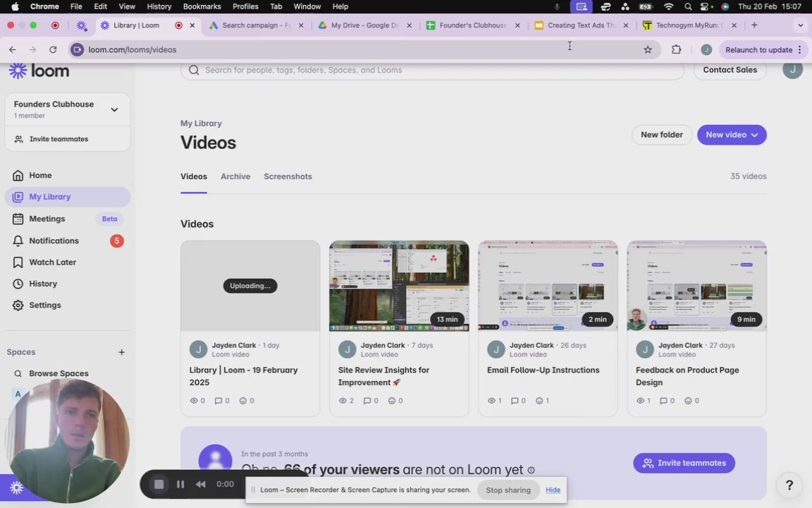The image size is (812, 508).
Task: Open Notifications in the sidebar
Action: point(54,241)
